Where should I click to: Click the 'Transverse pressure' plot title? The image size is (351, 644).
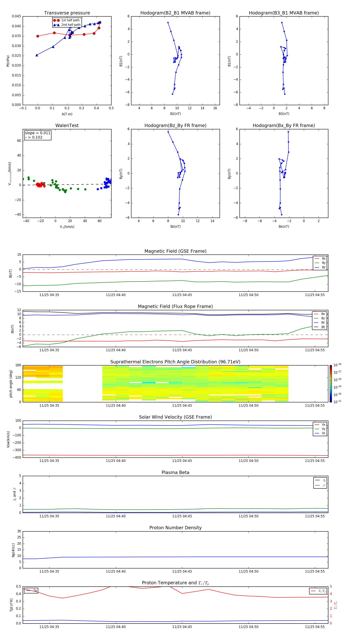(x=67, y=13)
